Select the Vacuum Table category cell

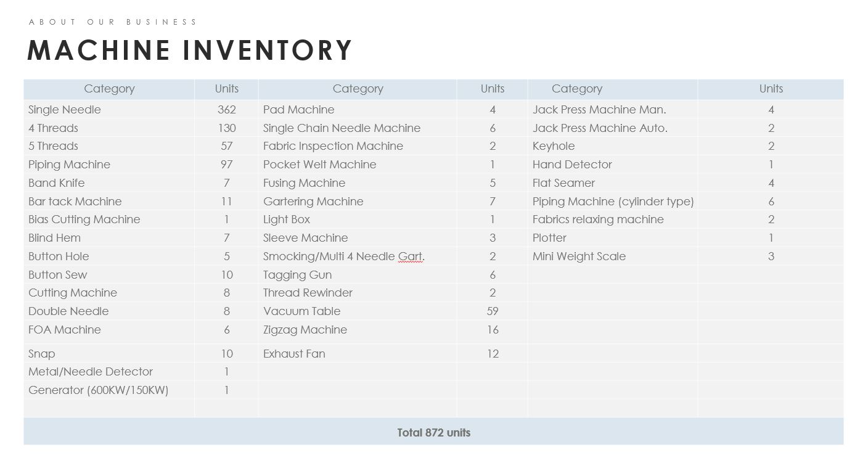(x=302, y=311)
